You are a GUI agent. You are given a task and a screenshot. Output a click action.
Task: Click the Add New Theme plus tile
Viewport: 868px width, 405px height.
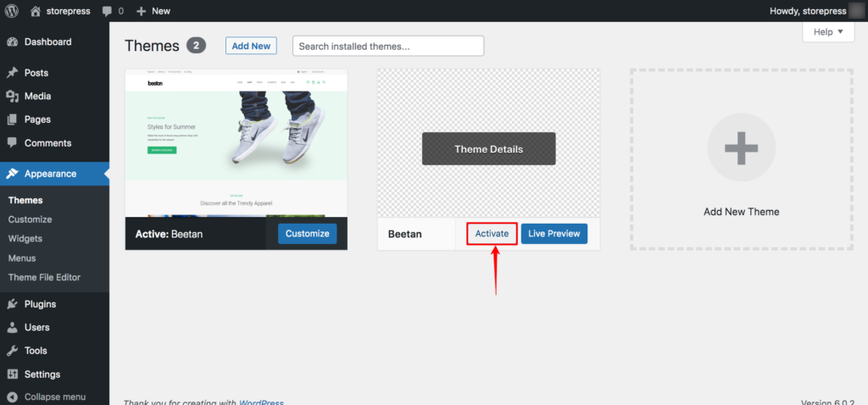[x=741, y=160]
